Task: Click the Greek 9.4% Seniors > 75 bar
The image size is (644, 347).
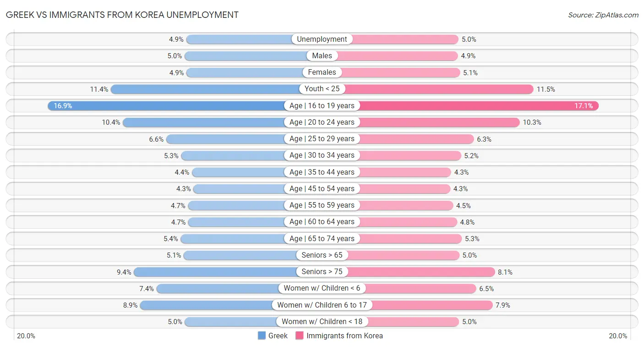Action: (215, 272)
